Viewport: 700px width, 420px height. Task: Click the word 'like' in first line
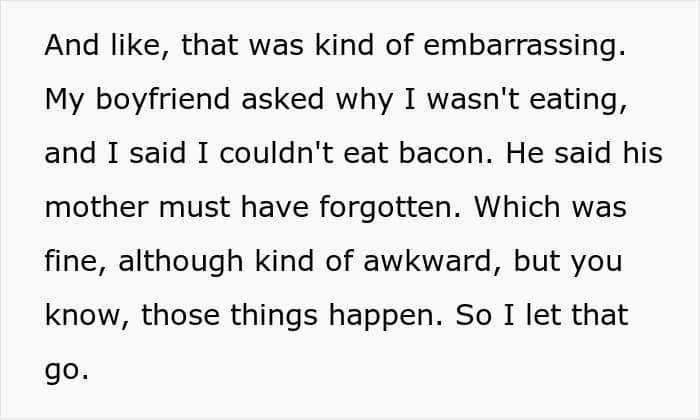point(136,45)
